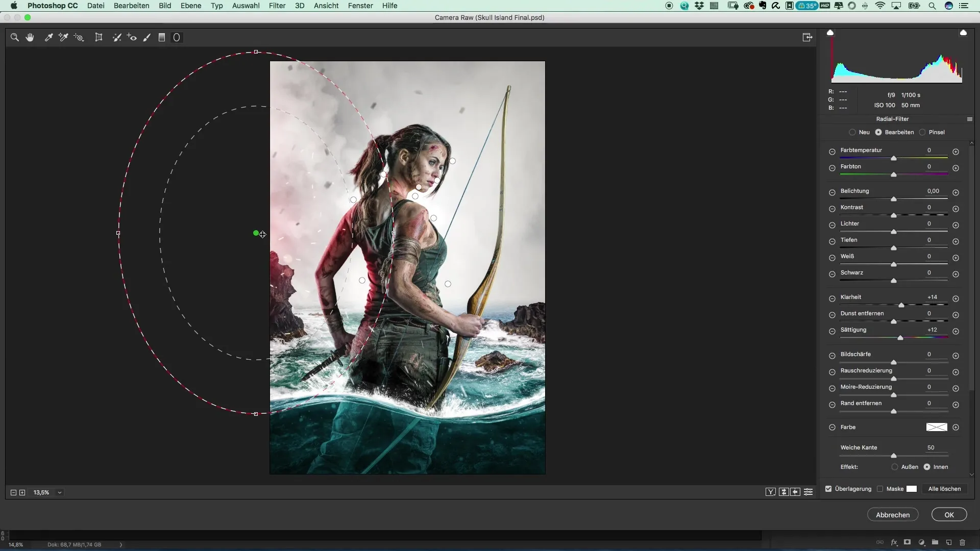980x551 pixels.
Task: Click the OK button
Action: pyautogui.click(x=949, y=515)
